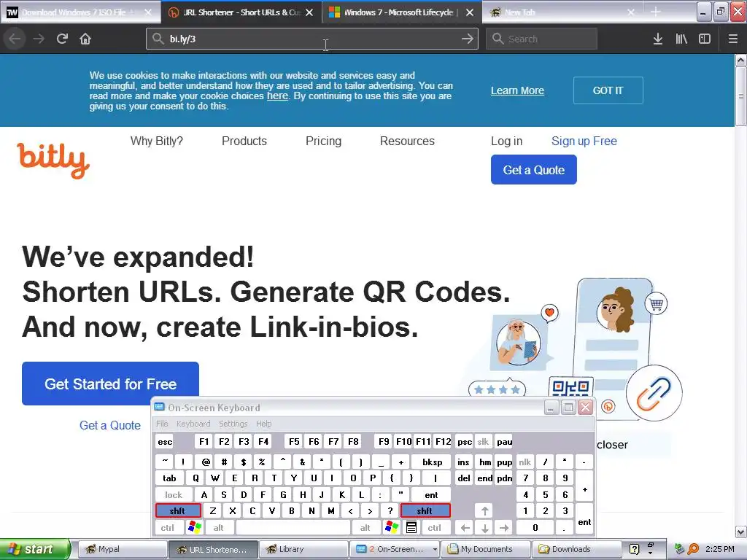
Task: Close the URL Shortener tab
Action: [309, 12]
